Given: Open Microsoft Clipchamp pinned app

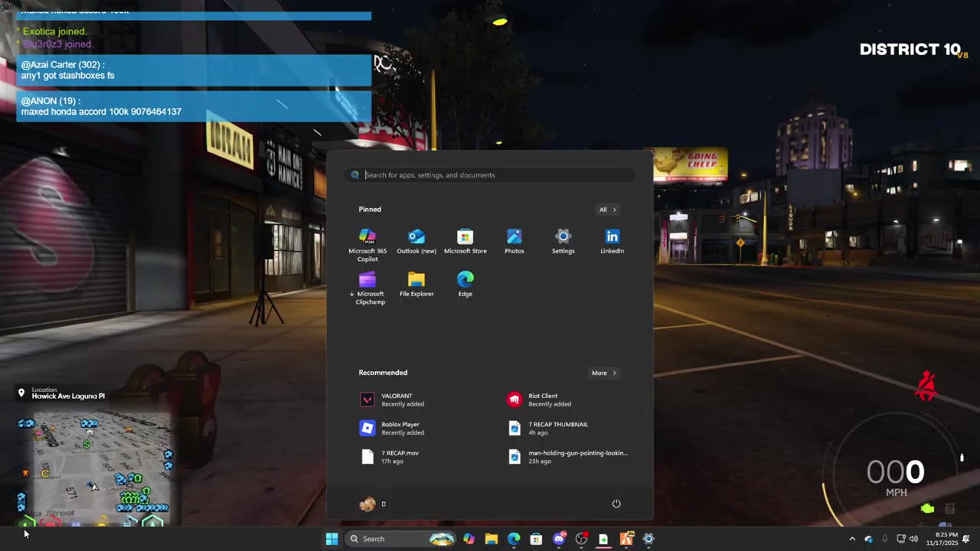Looking at the screenshot, I should coord(367,288).
